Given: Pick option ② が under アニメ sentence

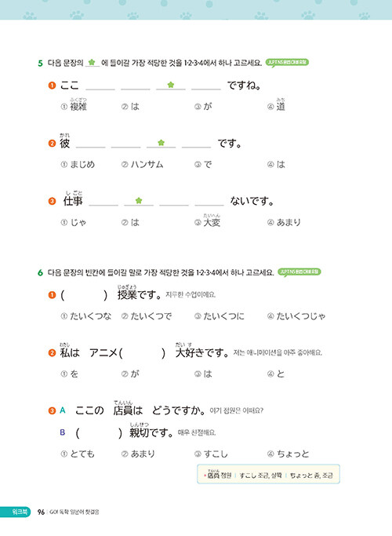Looking at the screenshot, I should click(130, 374).
